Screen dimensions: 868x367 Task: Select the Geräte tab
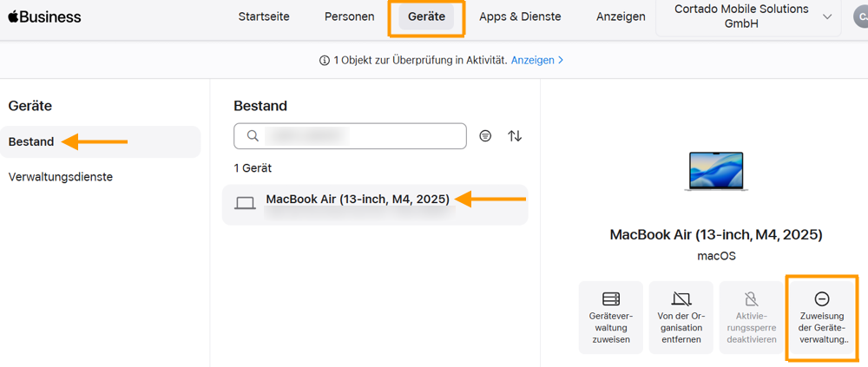point(426,16)
